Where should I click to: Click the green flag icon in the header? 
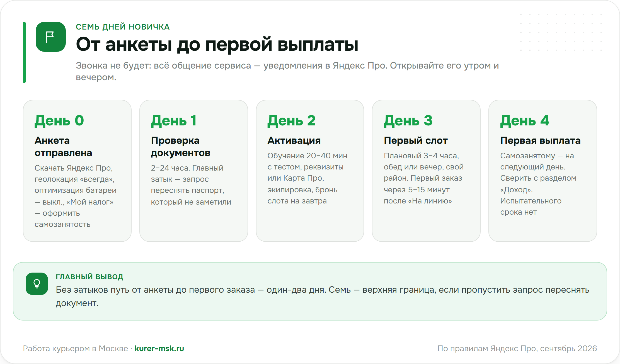coord(50,37)
